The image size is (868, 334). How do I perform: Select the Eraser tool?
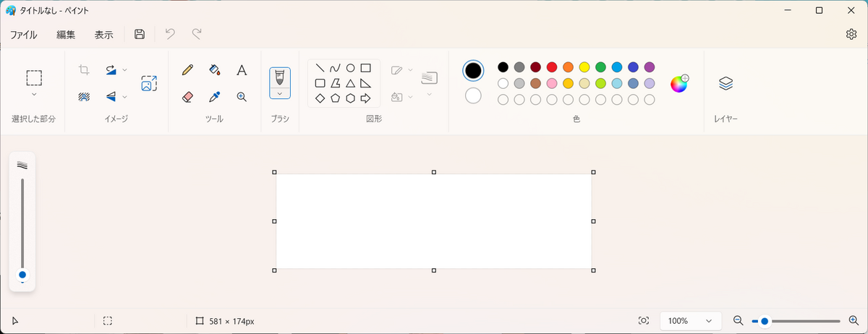coord(187,96)
